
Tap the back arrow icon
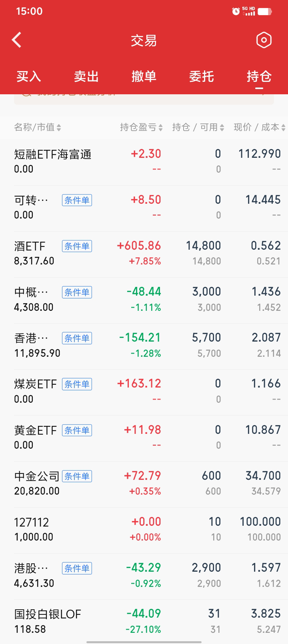click(17, 40)
